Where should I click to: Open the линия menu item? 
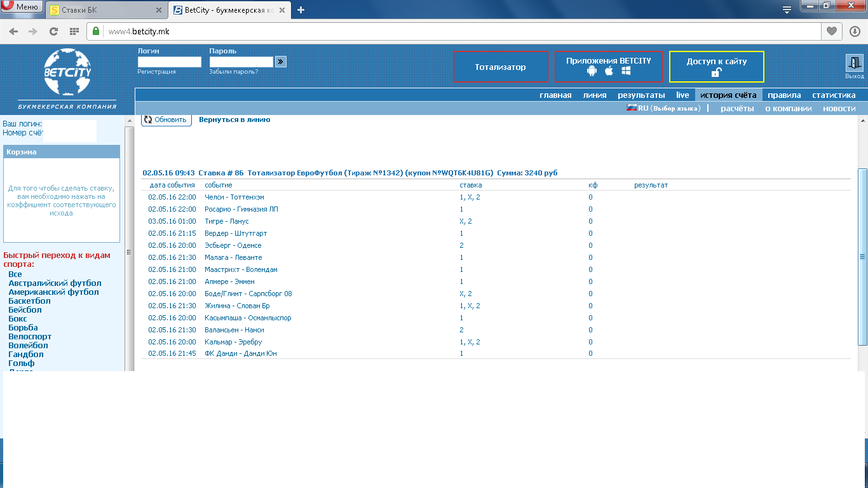click(595, 95)
